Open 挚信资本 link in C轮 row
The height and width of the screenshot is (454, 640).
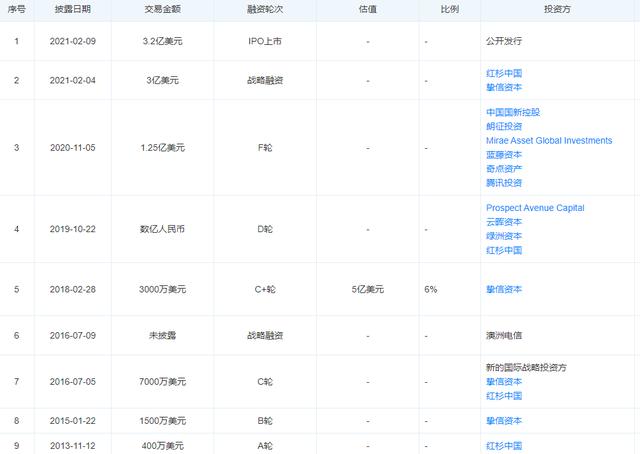pyautogui.click(x=504, y=382)
